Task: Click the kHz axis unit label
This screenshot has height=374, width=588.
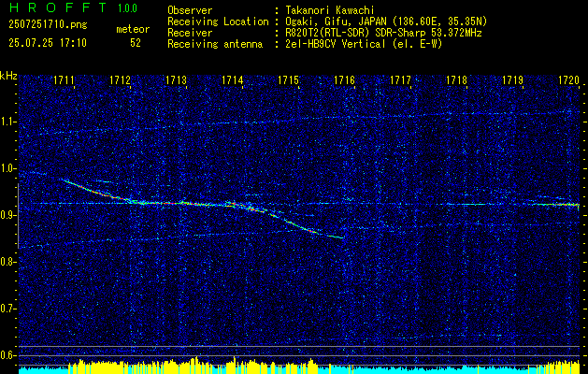Action: tap(8, 76)
